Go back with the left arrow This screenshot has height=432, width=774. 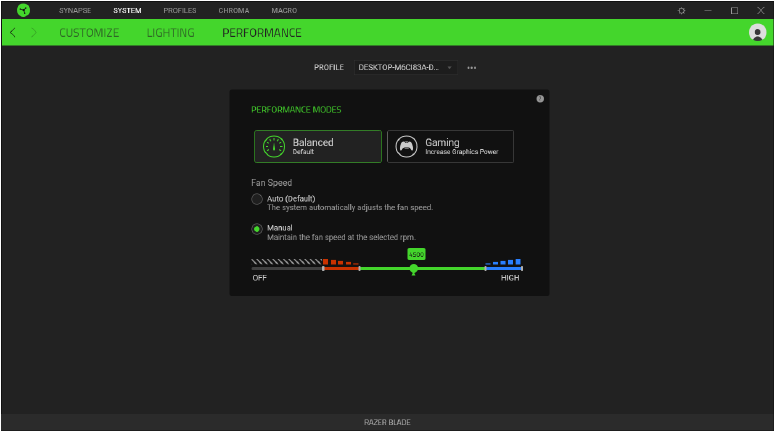[x=13, y=33]
